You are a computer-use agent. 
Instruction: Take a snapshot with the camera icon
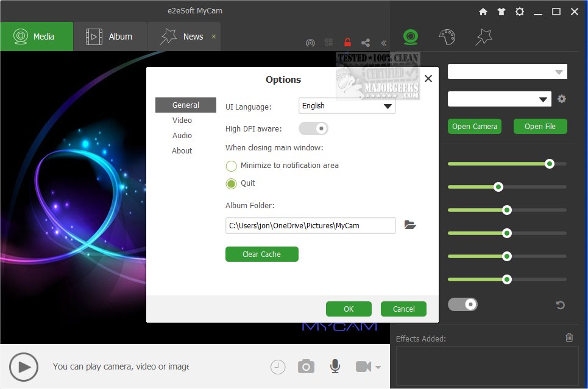point(306,366)
